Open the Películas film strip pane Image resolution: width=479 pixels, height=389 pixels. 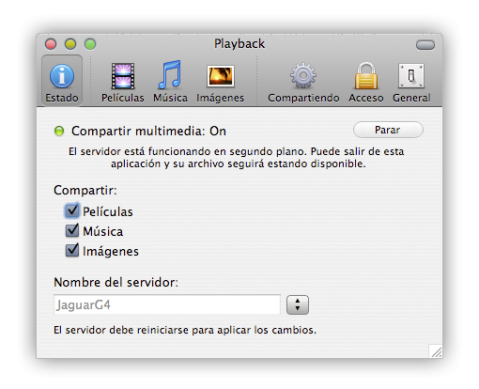(123, 82)
